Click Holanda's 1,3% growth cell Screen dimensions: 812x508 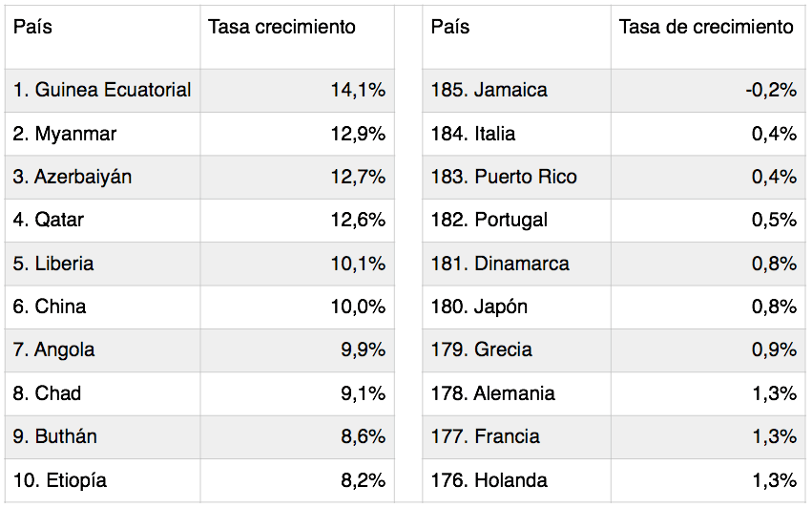708,480
